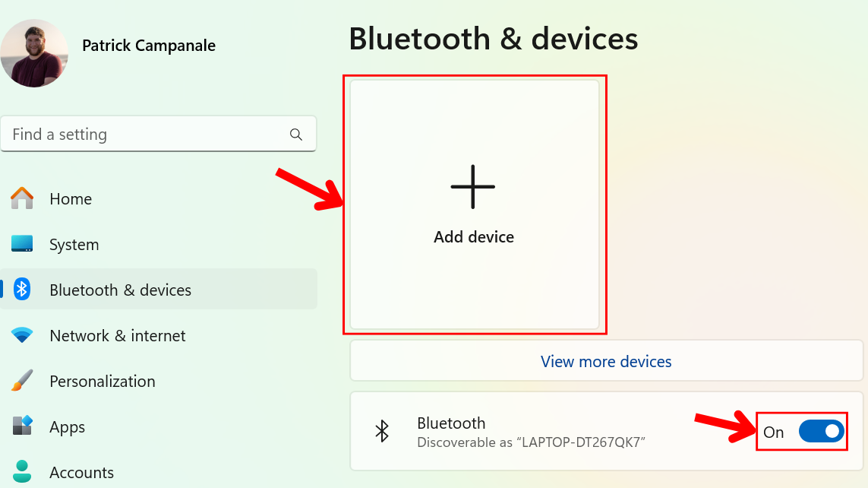
Task: Open System settings via monitor icon
Action: (x=21, y=244)
